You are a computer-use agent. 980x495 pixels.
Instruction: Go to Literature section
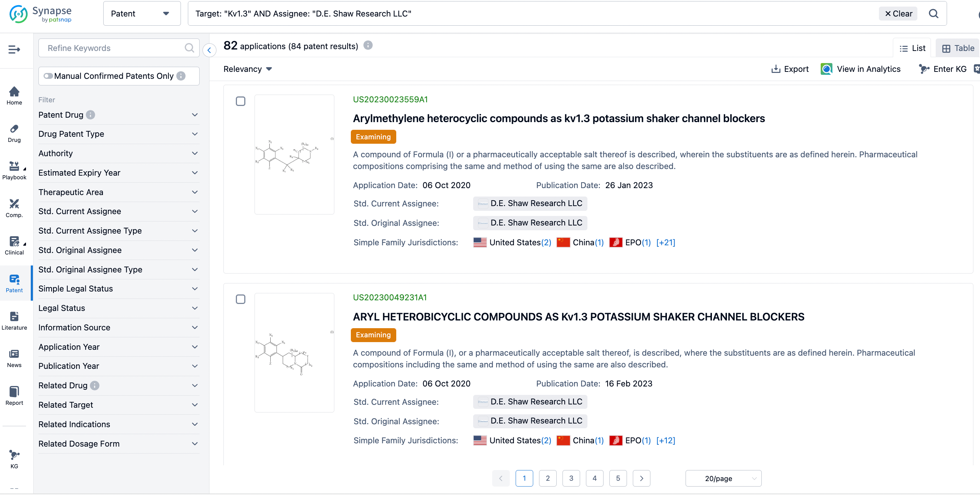tap(14, 320)
